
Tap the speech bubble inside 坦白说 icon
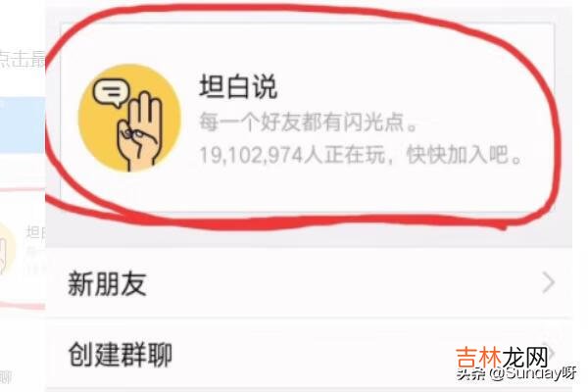click(x=111, y=92)
